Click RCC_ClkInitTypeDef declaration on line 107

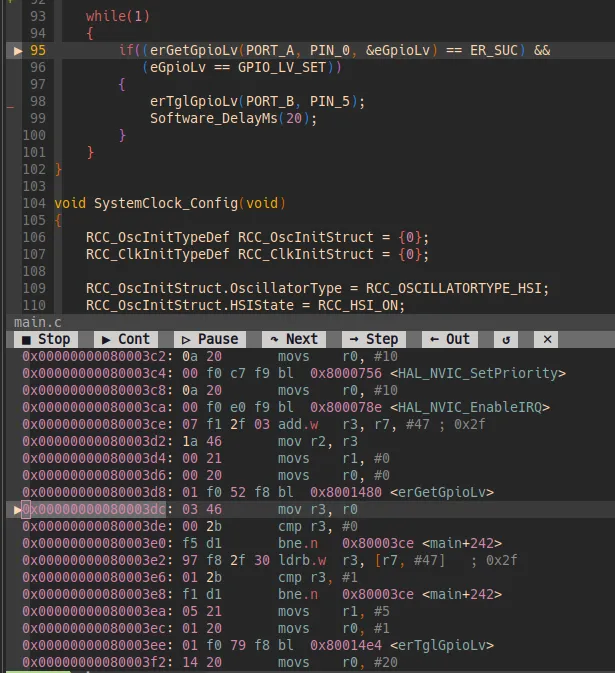point(158,255)
